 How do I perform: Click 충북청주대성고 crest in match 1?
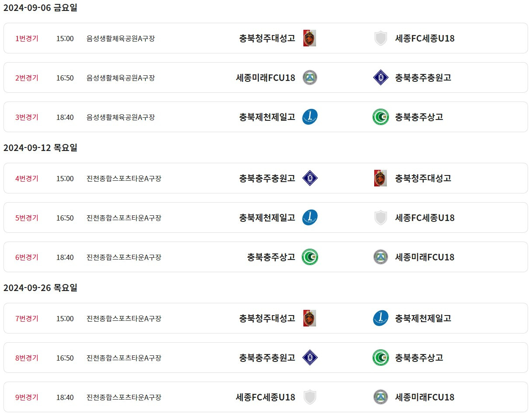click(x=309, y=38)
